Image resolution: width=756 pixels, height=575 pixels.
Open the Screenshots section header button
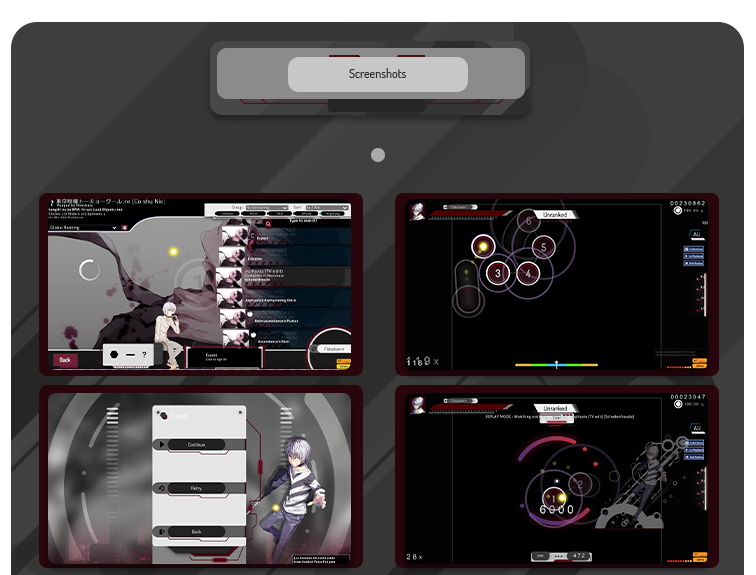pos(378,74)
